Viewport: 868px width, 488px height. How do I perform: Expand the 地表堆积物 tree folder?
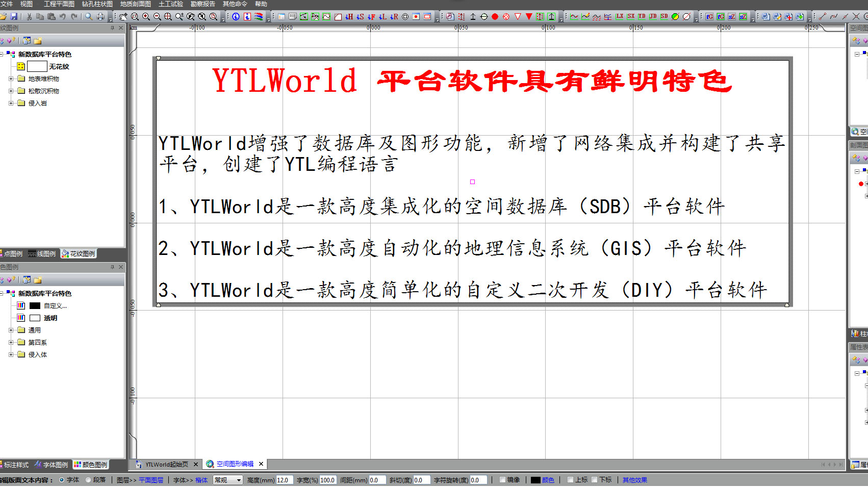(x=11, y=79)
